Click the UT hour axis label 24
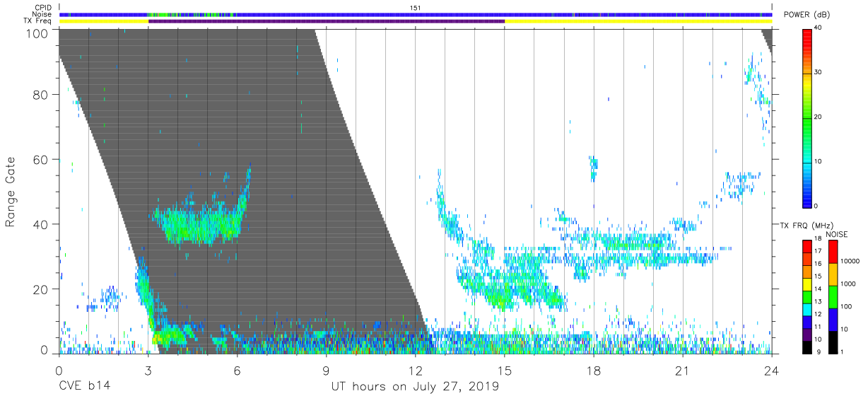Viewport: 868px width, 401px height. (772, 370)
